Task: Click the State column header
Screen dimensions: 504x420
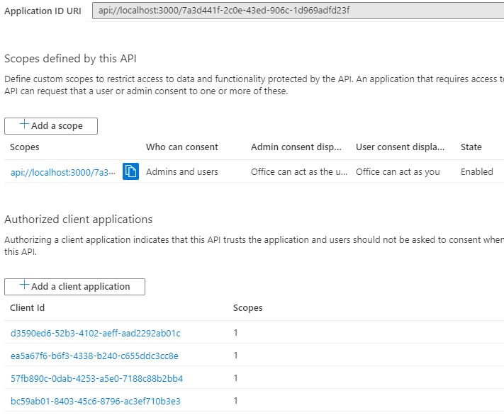Action: (x=471, y=147)
